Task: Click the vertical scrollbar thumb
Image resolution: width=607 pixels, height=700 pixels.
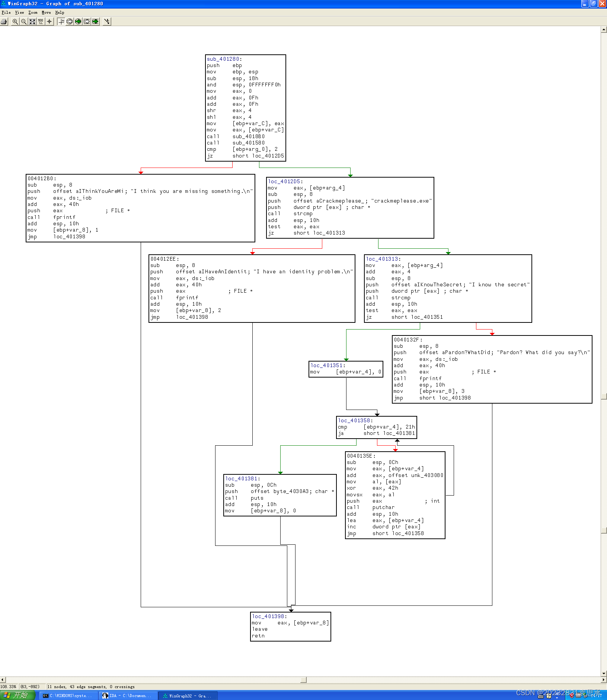Action: coord(604,396)
